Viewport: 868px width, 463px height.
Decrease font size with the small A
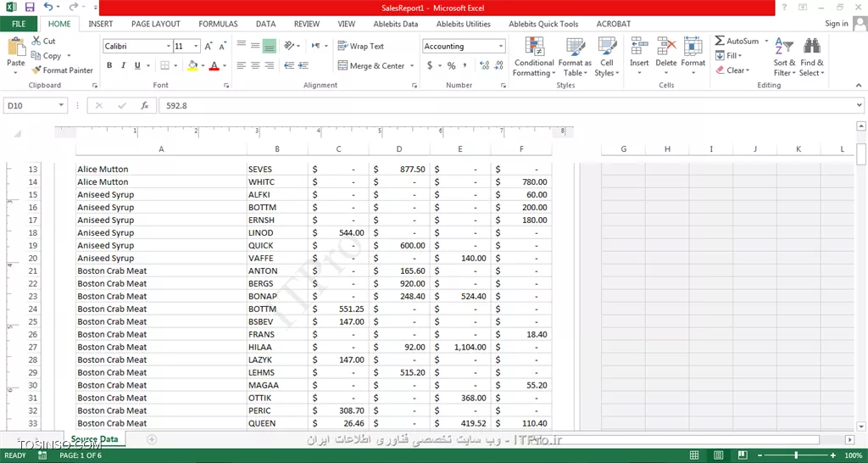(222, 47)
